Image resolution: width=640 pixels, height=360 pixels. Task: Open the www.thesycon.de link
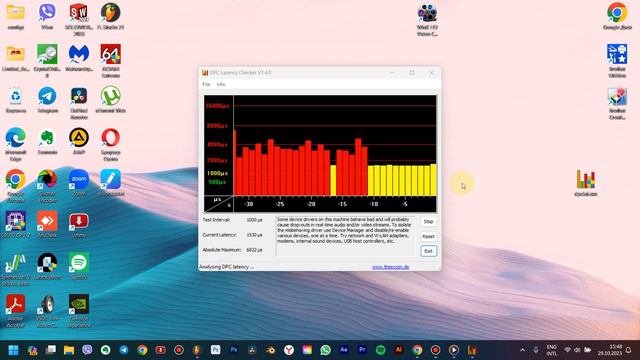tap(391, 267)
